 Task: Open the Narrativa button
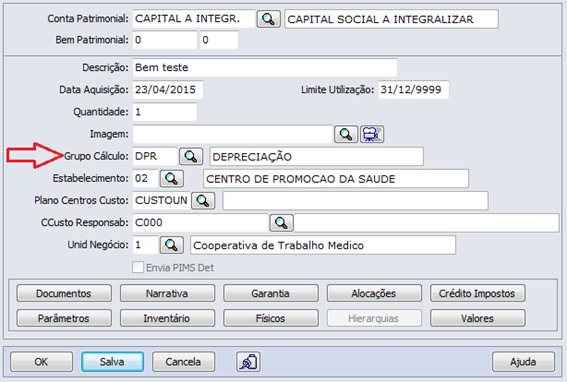coord(167,293)
